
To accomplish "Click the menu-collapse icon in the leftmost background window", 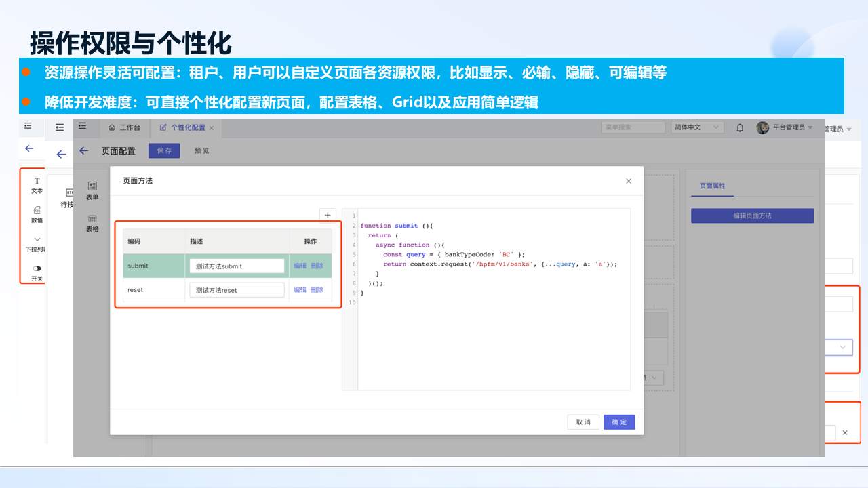I will point(28,126).
